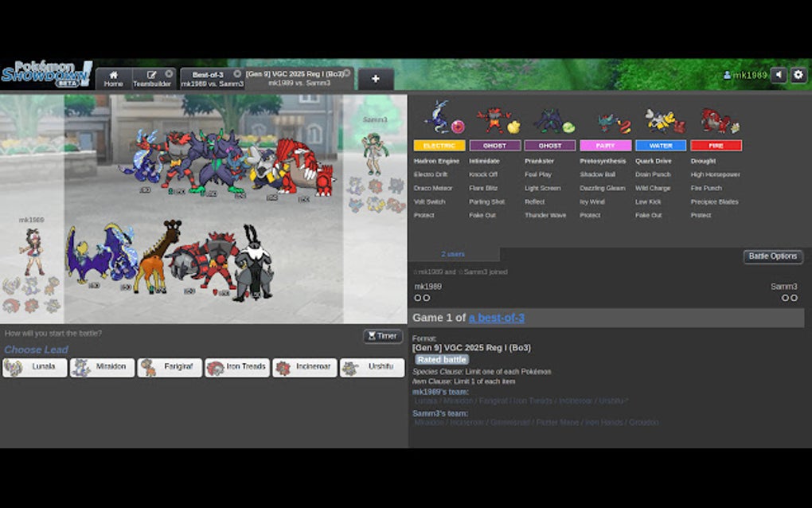The image size is (812, 508).
Task: Start the battle Timer
Action: coord(383,336)
